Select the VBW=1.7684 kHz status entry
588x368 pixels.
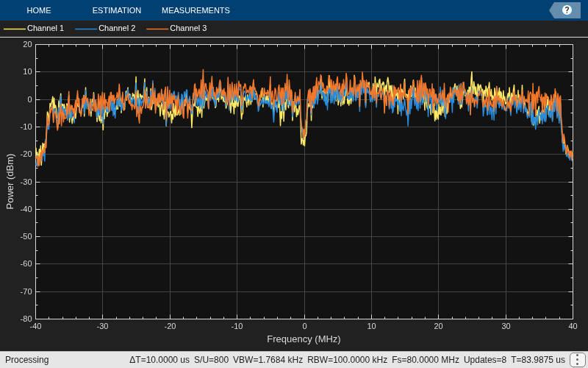tap(268, 360)
